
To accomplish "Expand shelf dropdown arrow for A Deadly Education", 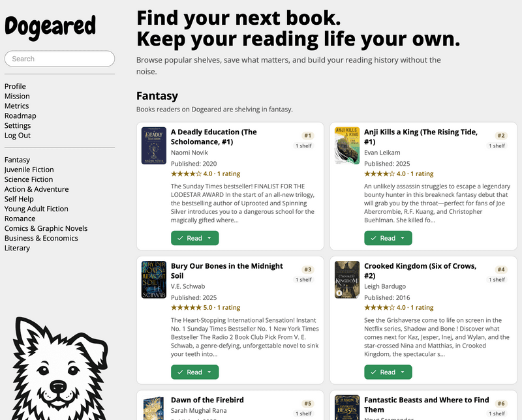I will tap(209, 238).
